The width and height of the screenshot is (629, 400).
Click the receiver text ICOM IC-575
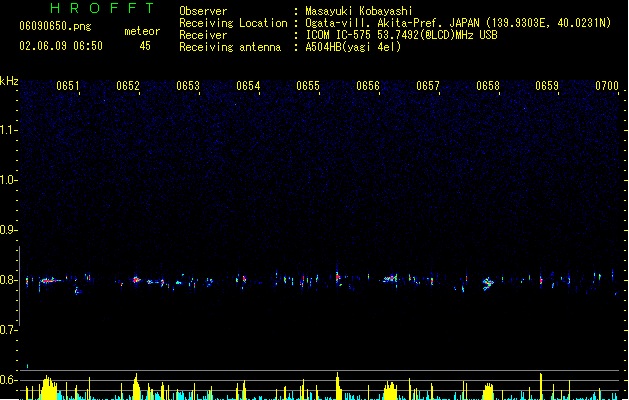coord(339,35)
